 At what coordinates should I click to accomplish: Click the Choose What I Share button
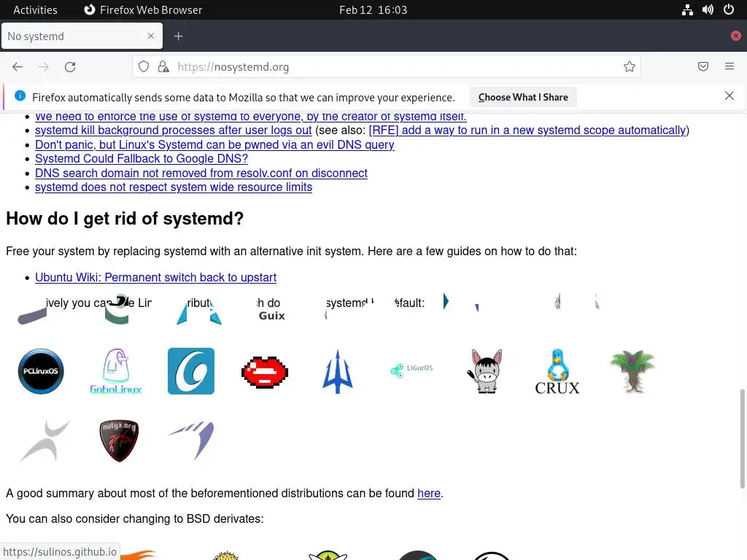coord(523,97)
